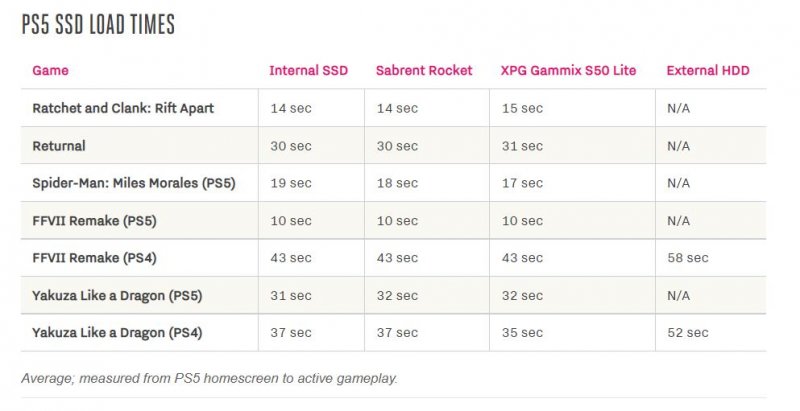Click Spider-Man's 19 sec Internal SSD value

tap(290, 183)
